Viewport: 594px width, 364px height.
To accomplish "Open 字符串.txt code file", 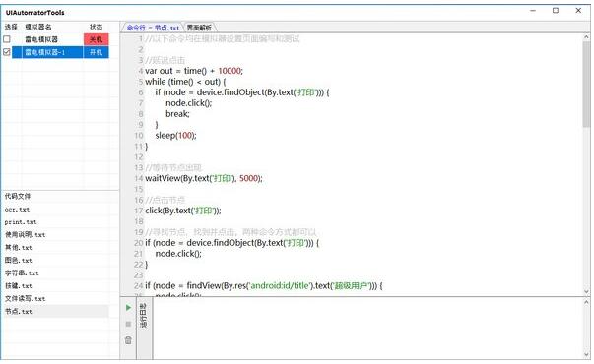I will pos(22,273).
